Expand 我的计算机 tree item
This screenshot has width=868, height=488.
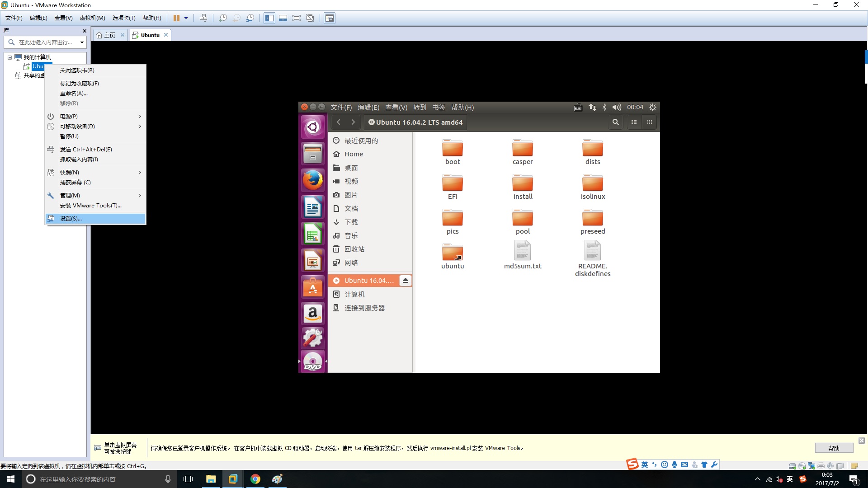pos(8,56)
